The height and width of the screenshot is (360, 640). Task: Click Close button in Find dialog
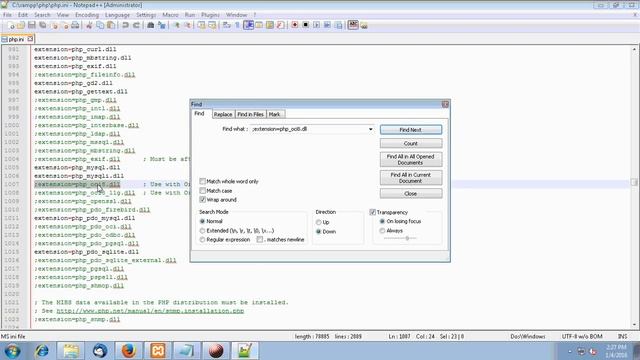pos(411,194)
